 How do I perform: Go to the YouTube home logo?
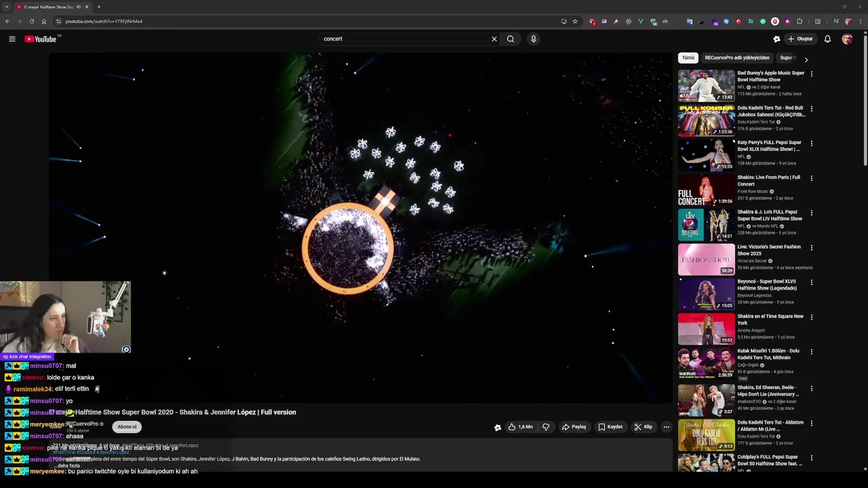(41, 39)
